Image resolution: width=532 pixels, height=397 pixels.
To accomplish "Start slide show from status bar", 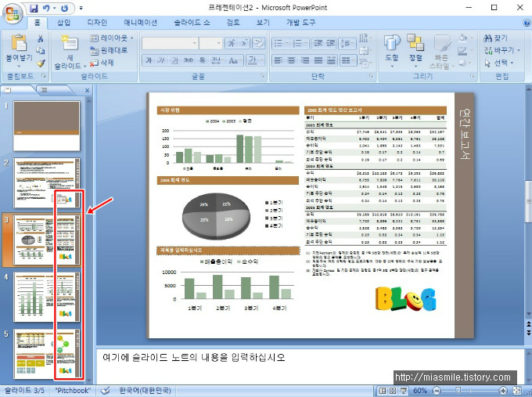I will coord(404,391).
